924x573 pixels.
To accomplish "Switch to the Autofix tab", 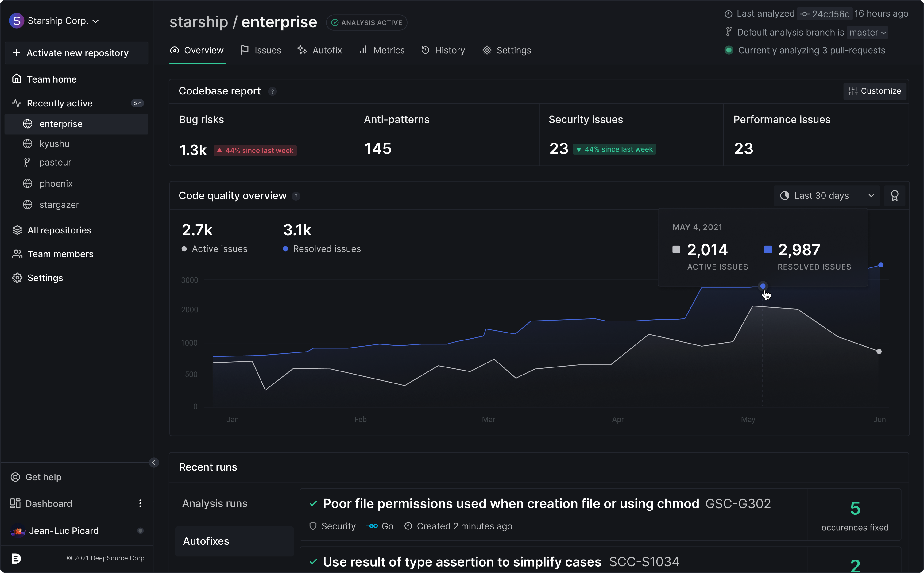I will [x=320, y=50].
